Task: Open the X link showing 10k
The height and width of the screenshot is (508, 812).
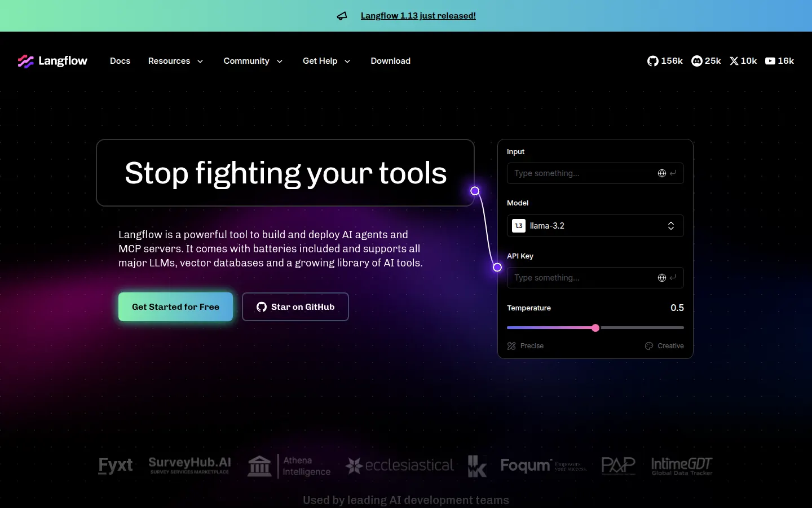Action: (x=743, y=61)
